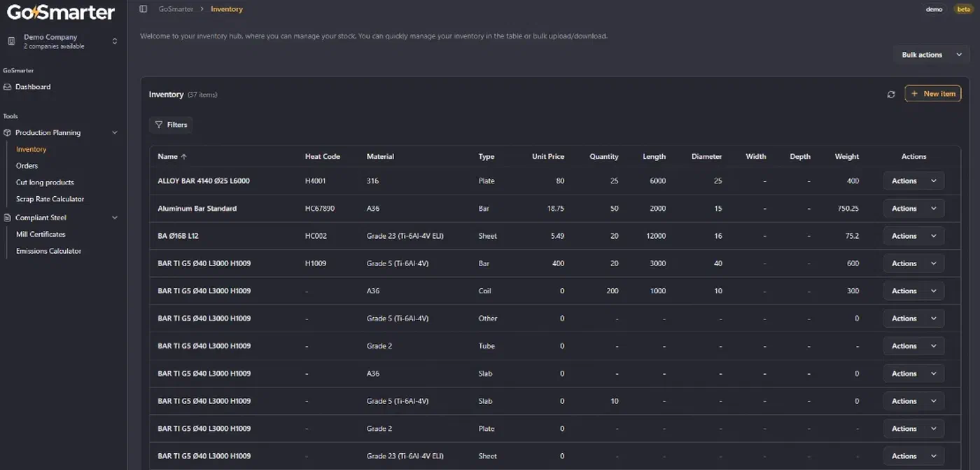
Task: Open Actions for the Tube type row
Action: point(913,346)
